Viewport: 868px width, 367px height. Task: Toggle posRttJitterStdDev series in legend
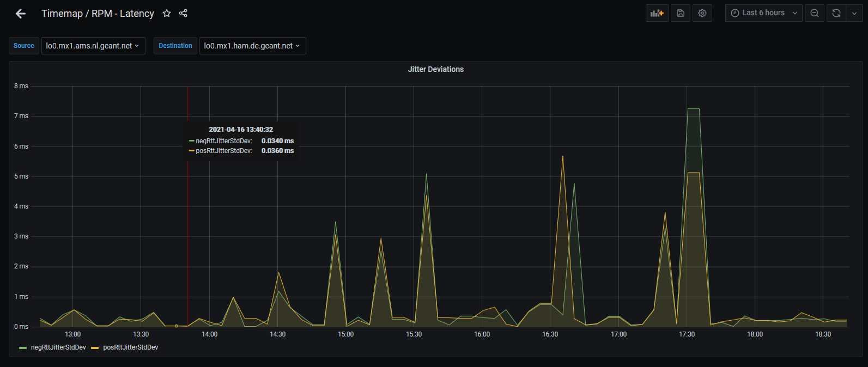click(x=131, y=347)
